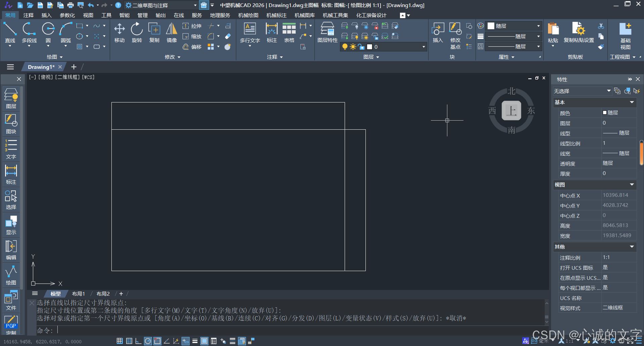Switch to the 机械标注 ribbon tab
644x346 pixels.
276,15
